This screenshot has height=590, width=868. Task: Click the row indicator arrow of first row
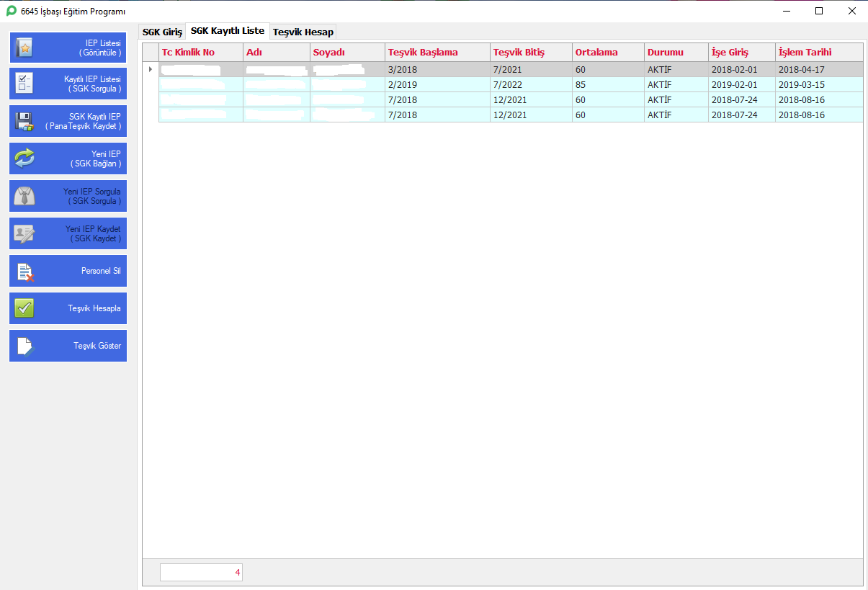[151, 70]
